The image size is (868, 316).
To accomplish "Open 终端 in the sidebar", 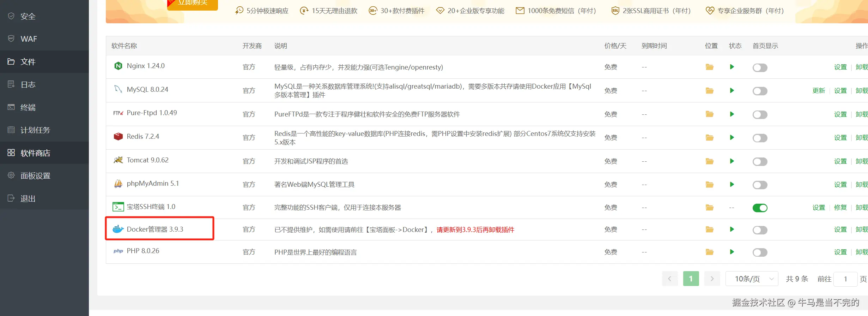I will pyautogui.click(x=44, y=107).
